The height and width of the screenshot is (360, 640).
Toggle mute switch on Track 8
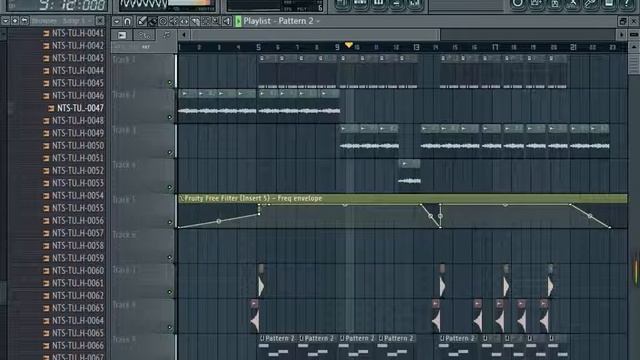click(170, 327)
